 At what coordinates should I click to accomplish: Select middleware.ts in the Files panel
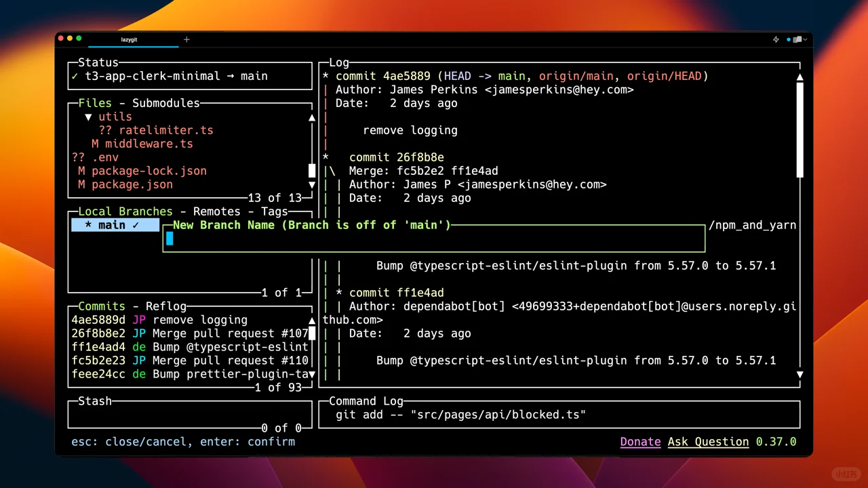pos(142,144)
